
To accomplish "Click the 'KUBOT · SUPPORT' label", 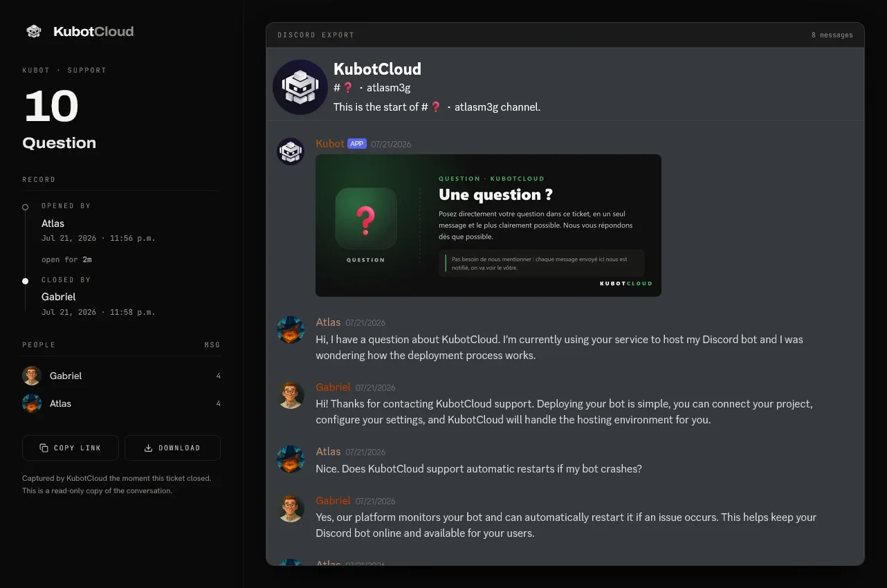I will tap(64, 71).
